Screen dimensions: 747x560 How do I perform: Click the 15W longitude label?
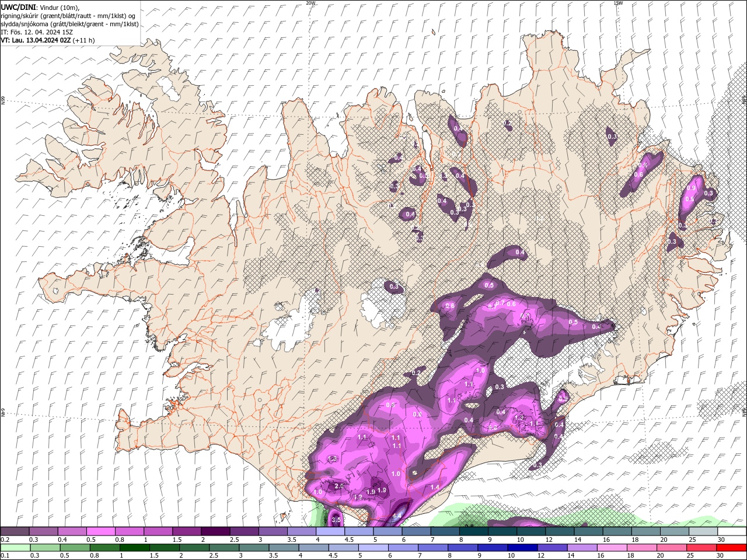(x=617, y=3)
